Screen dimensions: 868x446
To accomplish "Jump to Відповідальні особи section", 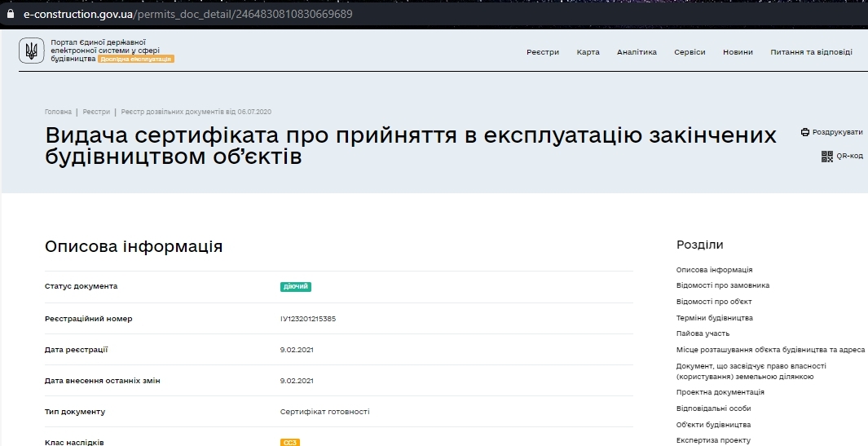I will click(x=713, y=408).
